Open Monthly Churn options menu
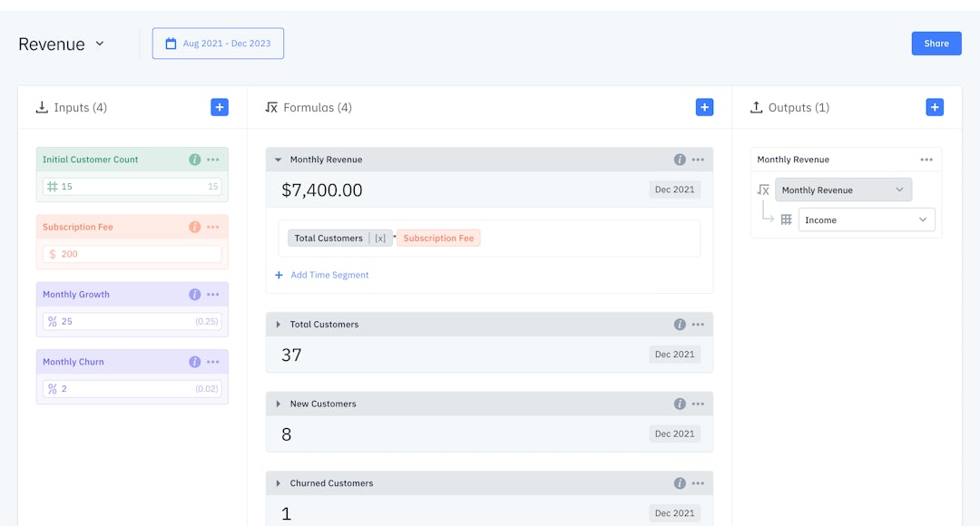This screenshot has height=526, width=980. coord(213,362)
